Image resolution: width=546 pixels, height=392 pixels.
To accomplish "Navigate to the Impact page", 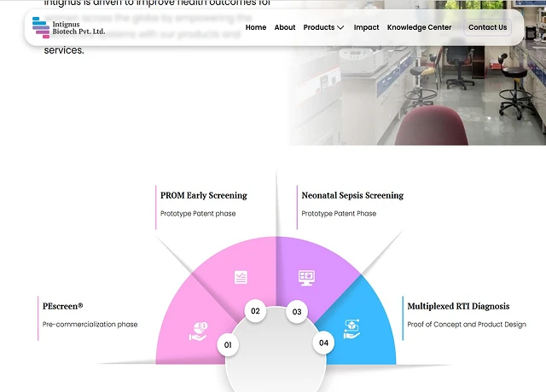I will point(366,27).
